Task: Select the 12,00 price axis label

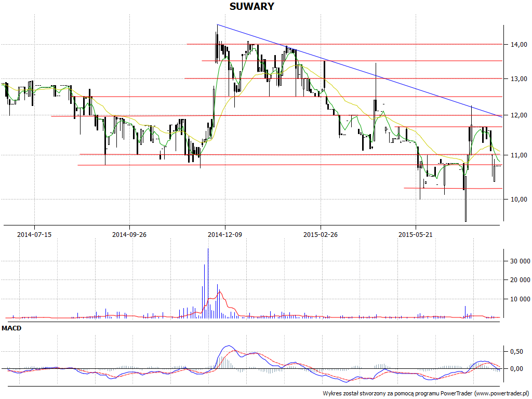Action: click(519, 115)
